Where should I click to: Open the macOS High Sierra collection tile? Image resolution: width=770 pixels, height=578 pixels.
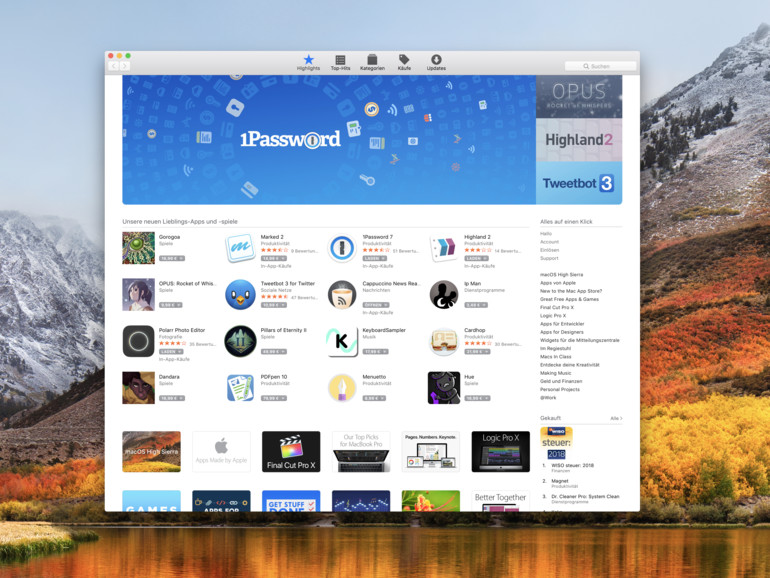coord(151,452)
